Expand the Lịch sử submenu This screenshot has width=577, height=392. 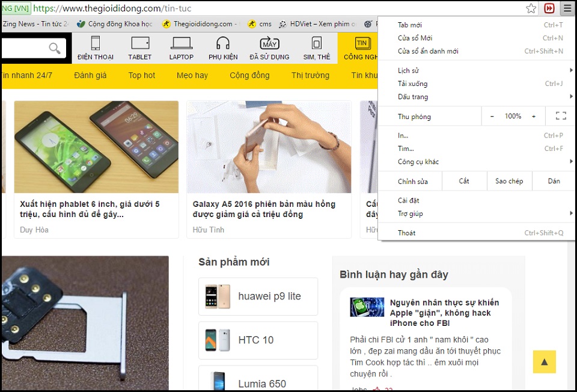click(x=477, y=70)
